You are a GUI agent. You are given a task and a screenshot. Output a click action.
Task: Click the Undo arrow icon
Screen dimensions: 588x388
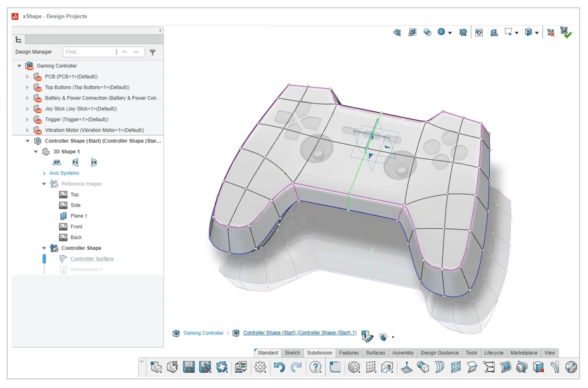[279, 366]
